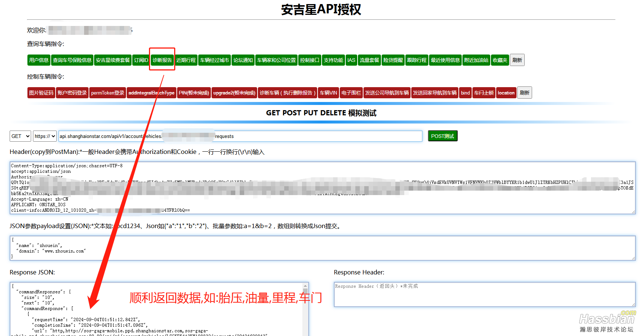Screen dimensions: 644x336
Task: Click 电子围栏 button
Action: point(351,93)
